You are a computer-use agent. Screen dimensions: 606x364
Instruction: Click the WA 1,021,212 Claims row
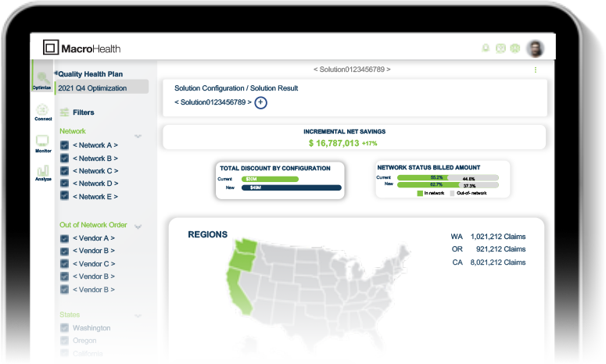(x=488, y=237)
